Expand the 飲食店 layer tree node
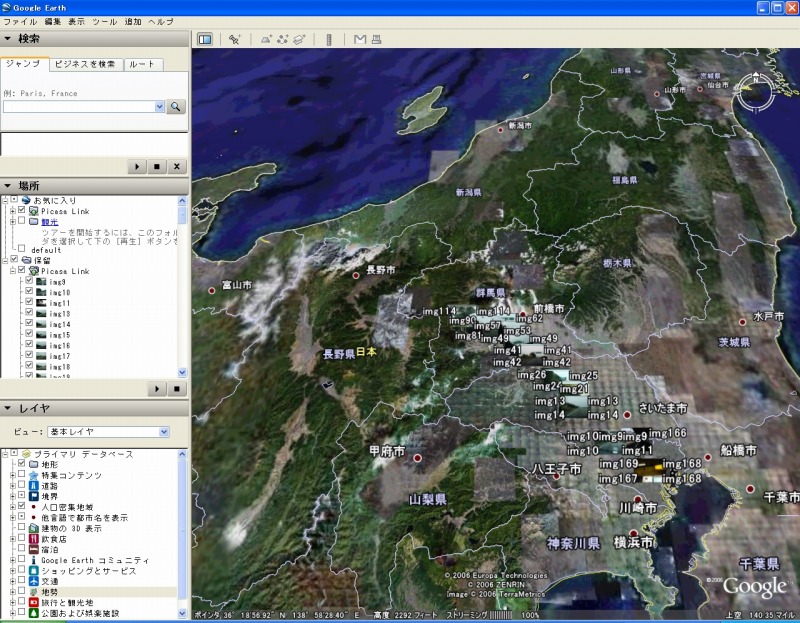800x623 pixels. (12, 539)
